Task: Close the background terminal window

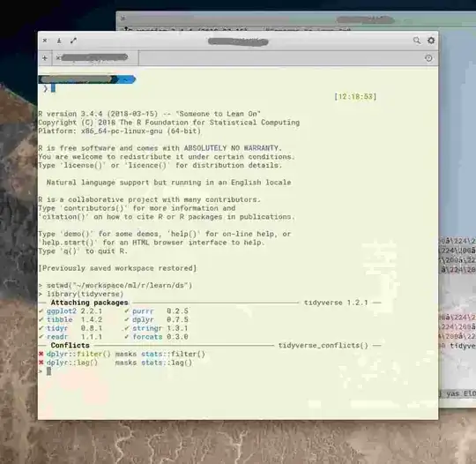Action: coord(123,19)
